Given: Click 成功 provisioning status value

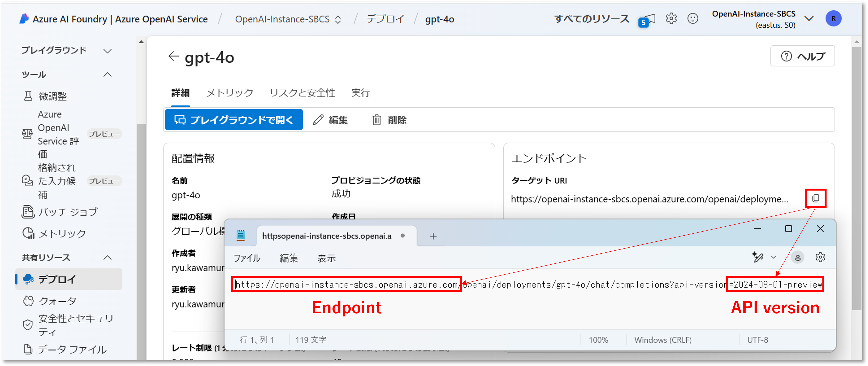Looking at the screenshot, I should [x=341, y=194].
